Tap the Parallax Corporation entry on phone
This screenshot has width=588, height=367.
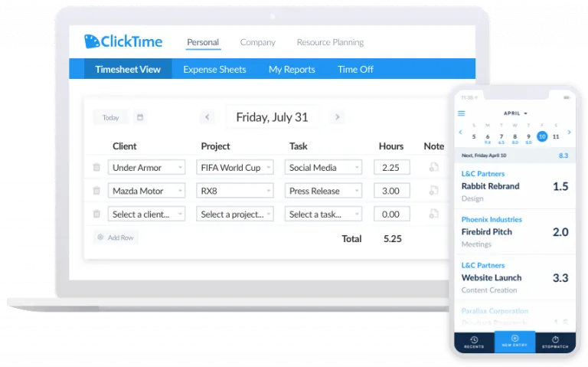point(514,316)
